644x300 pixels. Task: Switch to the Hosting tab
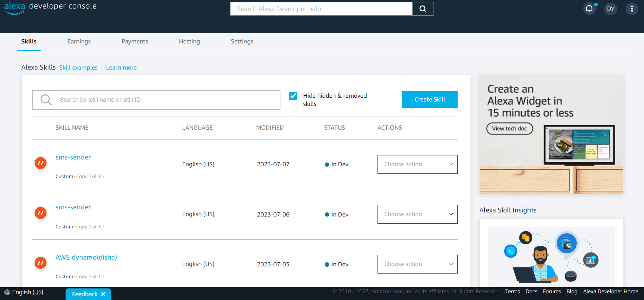coord(189,41)
